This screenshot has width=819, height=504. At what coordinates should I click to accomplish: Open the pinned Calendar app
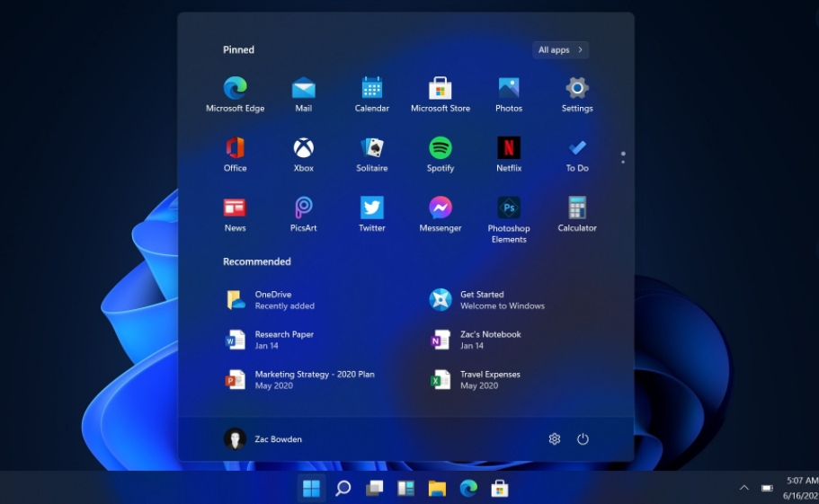(x=372, y=94)
